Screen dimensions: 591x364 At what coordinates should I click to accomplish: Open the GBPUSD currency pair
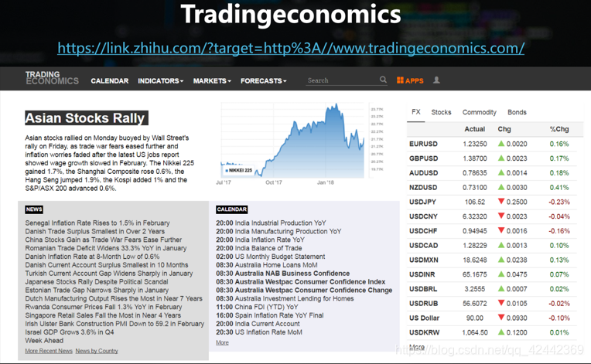[423, 158]
